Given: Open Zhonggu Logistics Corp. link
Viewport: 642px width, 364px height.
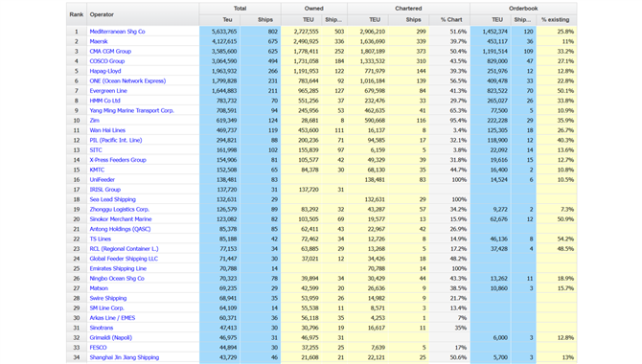Looking at the screenshot, I should pos(119,209).
